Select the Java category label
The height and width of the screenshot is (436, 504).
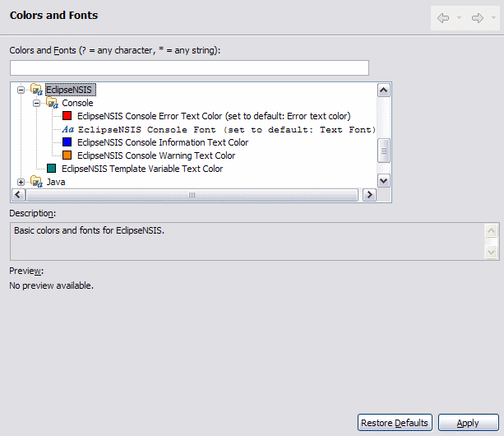click(56, 182)
